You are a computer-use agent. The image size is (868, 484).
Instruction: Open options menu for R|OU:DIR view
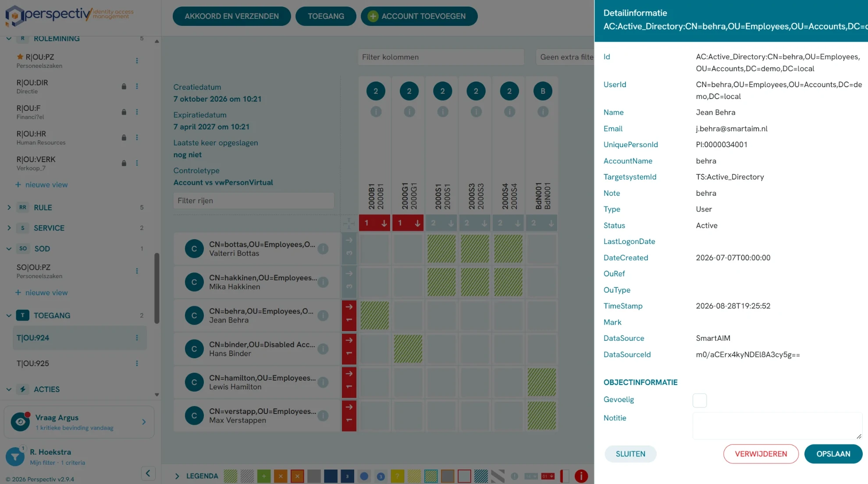[x=137, y=86]
